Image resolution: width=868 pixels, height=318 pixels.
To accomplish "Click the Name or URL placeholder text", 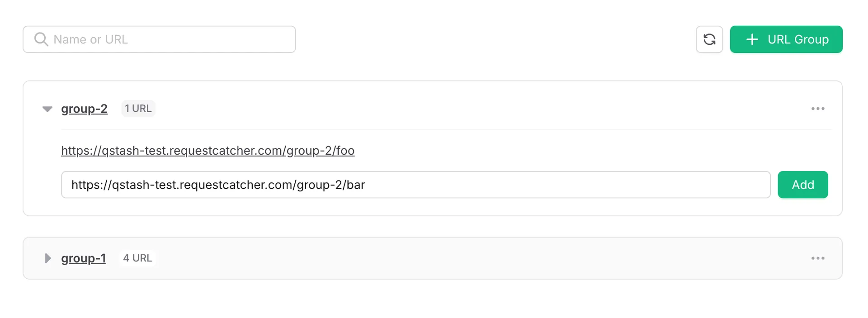I will pyautogui.click(x=90, y=39).
